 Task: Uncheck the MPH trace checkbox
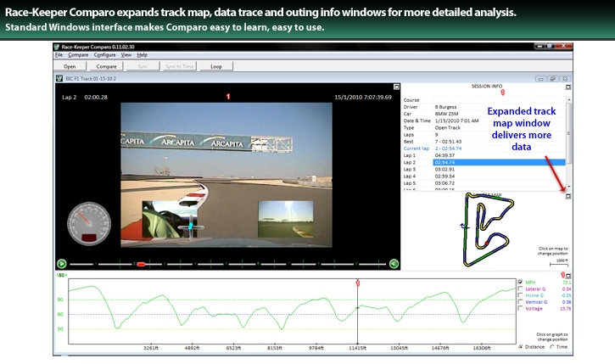point(519,282)
